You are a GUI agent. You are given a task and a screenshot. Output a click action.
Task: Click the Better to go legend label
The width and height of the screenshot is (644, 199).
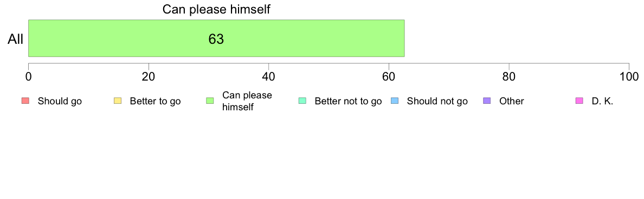click(155, 101)
